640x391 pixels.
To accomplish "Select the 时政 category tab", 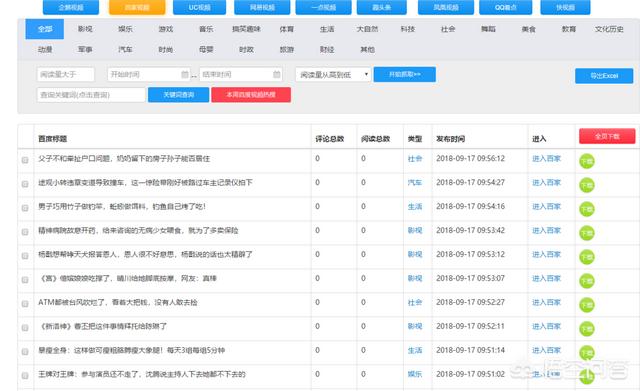I will [246, 49].
